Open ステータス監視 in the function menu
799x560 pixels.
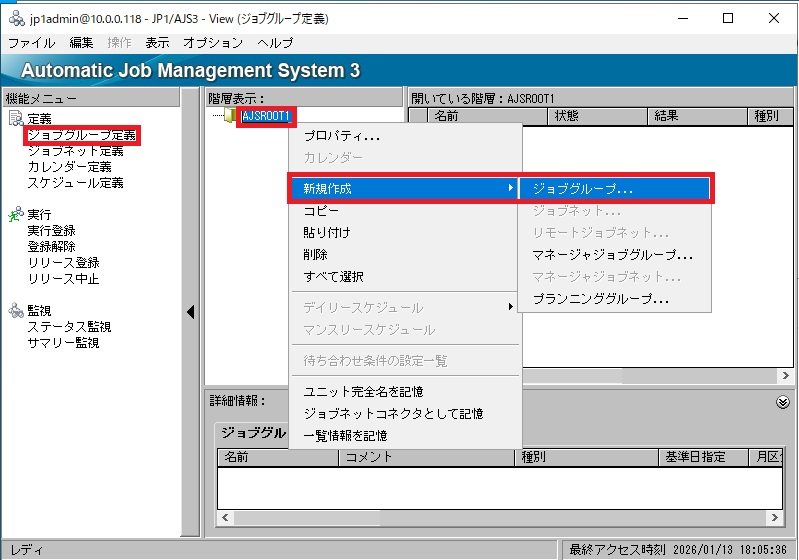[69, 326]
